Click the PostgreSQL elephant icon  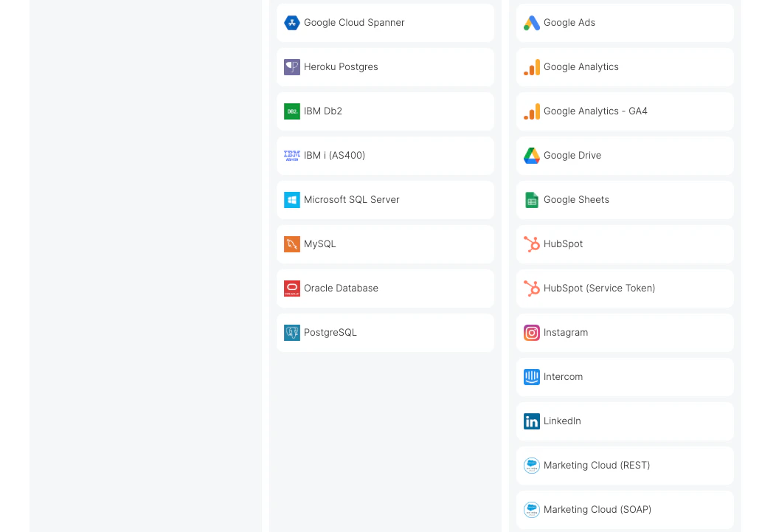coord(292,333)
